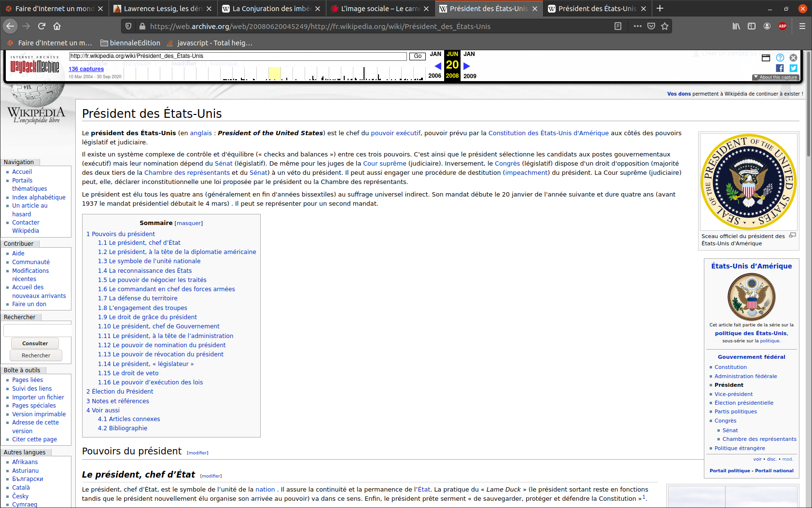
Task: View site security via the padlock icon
Action: (x=142, y=26)
